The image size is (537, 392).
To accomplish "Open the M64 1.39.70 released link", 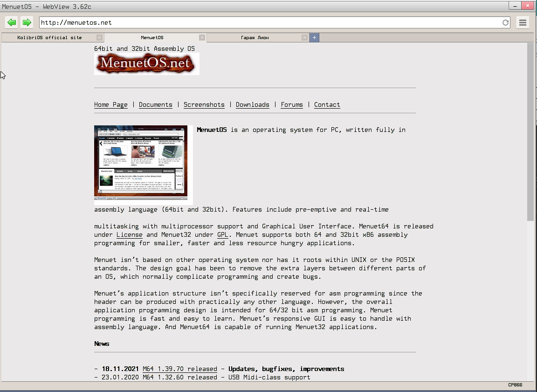I will tap(180, 369).
